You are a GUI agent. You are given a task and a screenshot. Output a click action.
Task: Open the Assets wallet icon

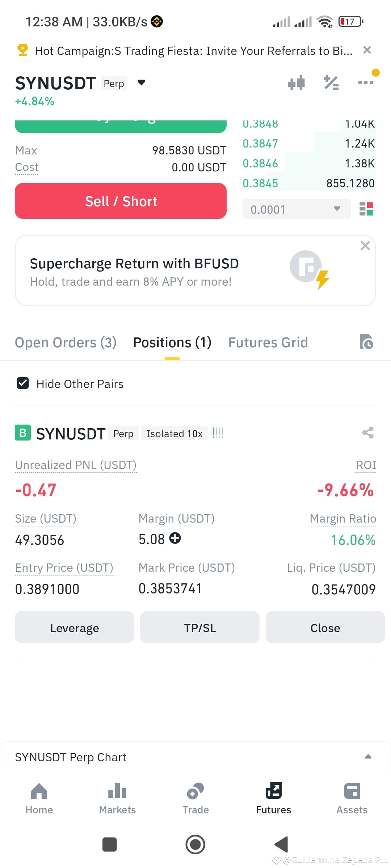(x=352, y=791)
